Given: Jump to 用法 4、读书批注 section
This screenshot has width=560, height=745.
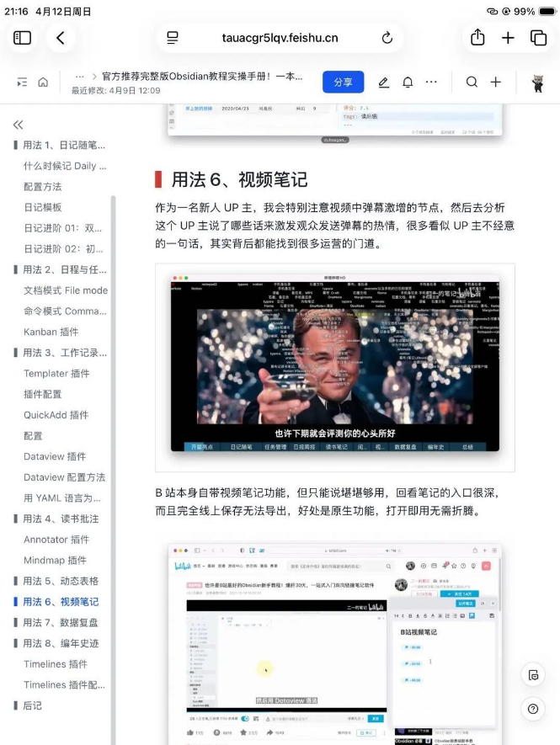Looking at the screenshot, I should 61,519.
